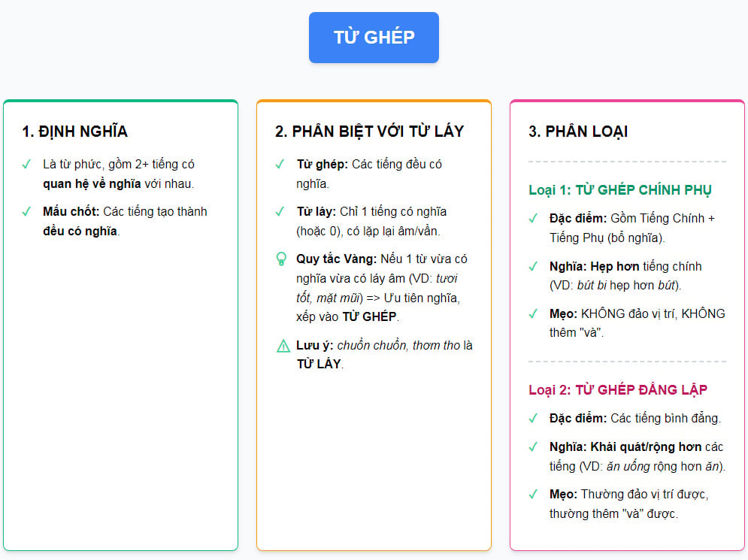Click checkmark next to 'Là từ phức'
Screen dimensions: 748x560
(27, 165)
